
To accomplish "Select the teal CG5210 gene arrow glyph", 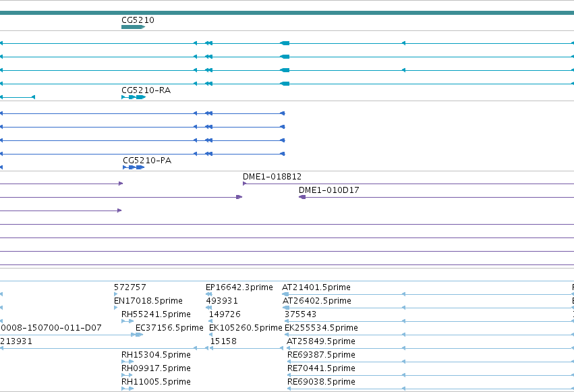I will coord(134,27).
